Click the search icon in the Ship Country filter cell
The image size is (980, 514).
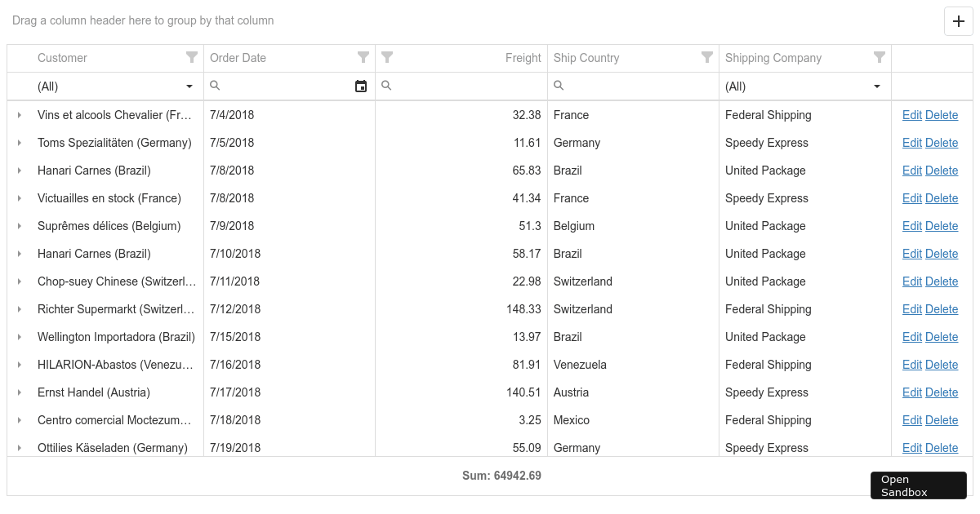(559, 86)
